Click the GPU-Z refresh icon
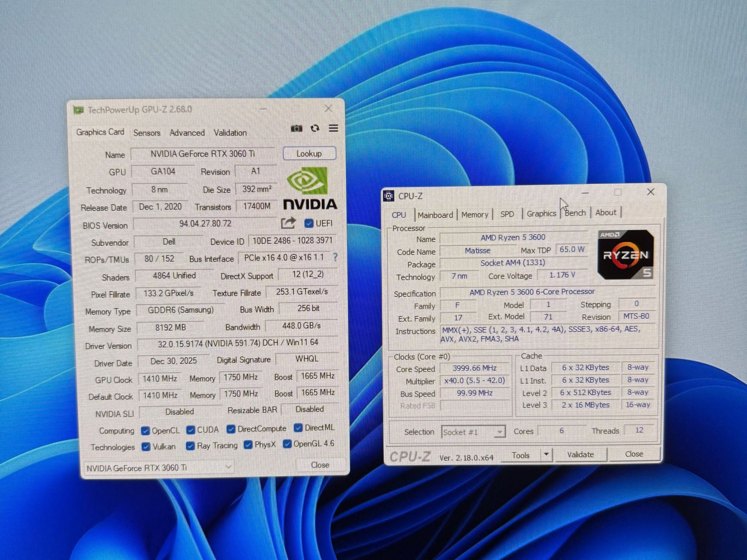The height and width of the screenshot is (560, 747). (x=315, y=128)
